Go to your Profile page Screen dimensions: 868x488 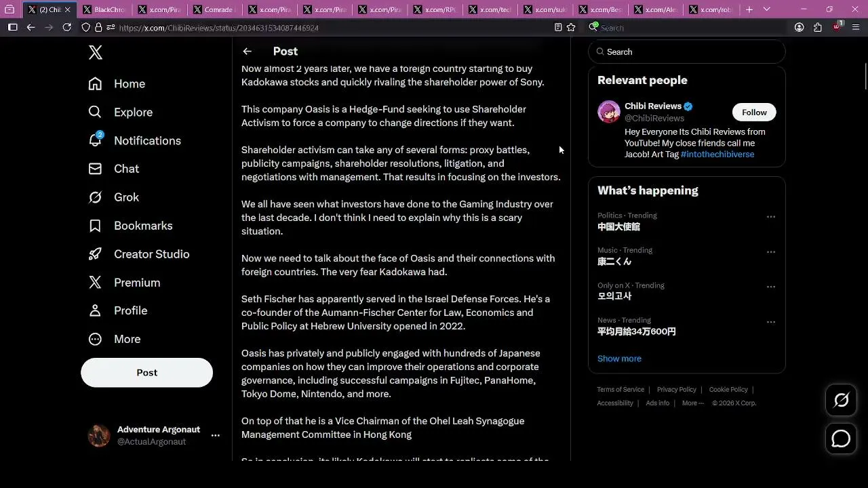pyautogui.click(x=117, y=310)
